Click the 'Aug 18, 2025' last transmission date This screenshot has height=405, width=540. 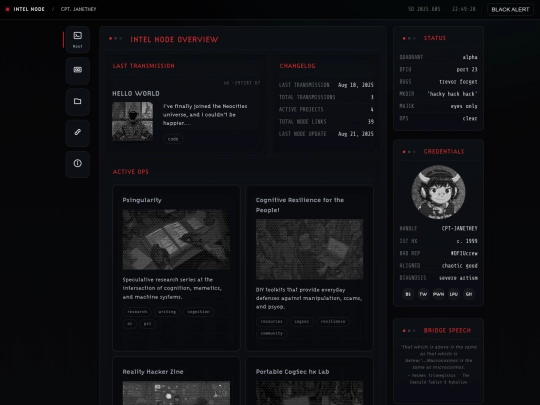(356, 85)
